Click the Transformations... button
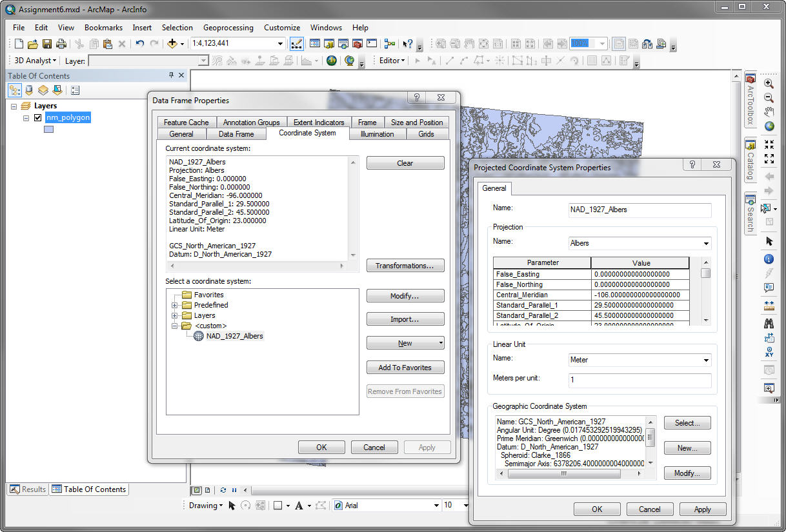 point(405,266)
